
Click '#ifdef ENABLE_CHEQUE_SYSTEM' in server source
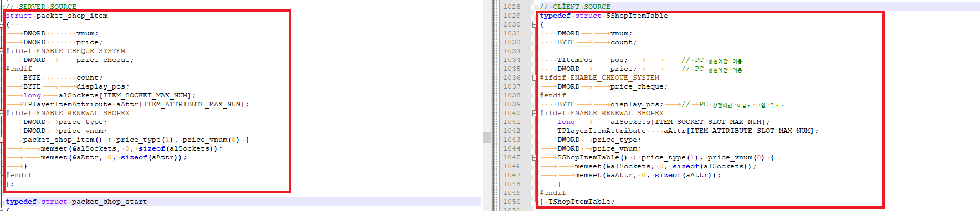(66, 51)
